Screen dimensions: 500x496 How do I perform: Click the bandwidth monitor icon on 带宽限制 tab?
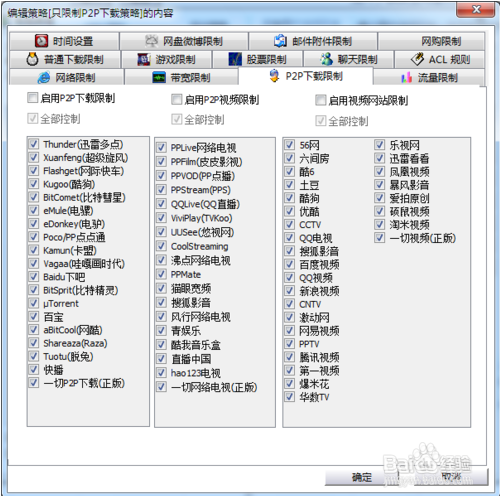click(x=159, y=78)
